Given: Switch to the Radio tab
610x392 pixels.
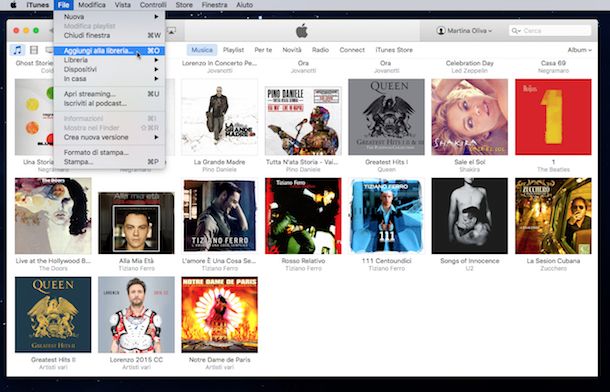Looking at the screenshot, I should [320, 50].
